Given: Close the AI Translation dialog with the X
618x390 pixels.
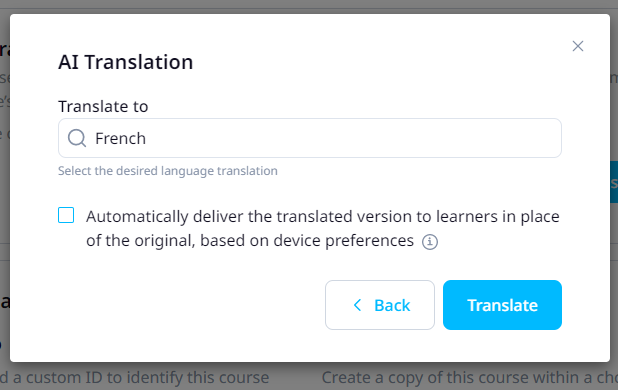Looking at the screenshot, I should (578, 46).
